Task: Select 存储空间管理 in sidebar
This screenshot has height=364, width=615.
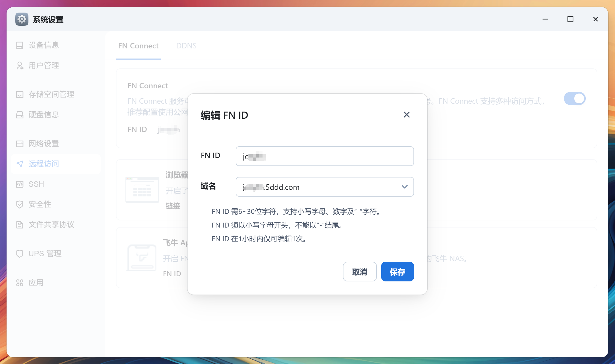Action: (51, 94)
